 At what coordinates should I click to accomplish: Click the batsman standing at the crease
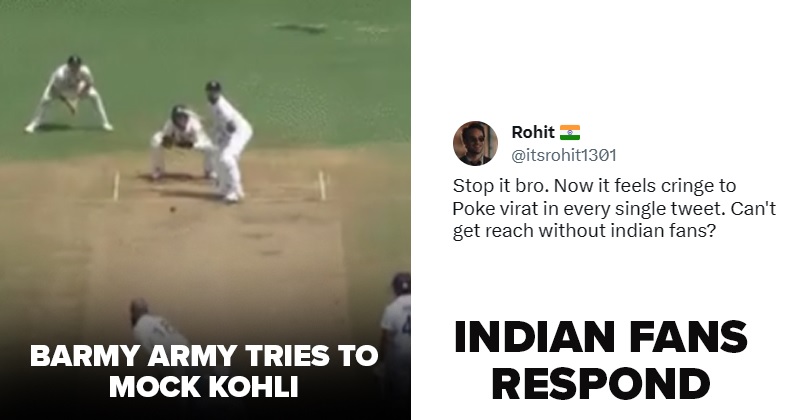click(228, 141)
